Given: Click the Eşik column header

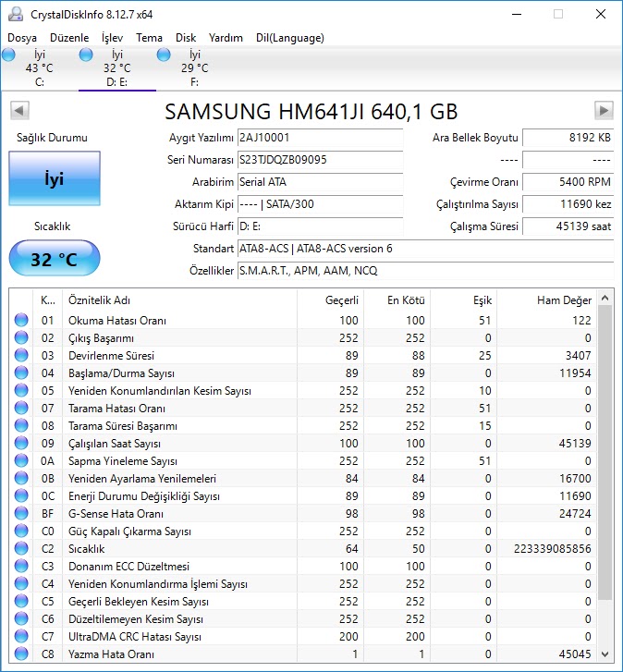Looking at the screenshot, I should 463,300.
